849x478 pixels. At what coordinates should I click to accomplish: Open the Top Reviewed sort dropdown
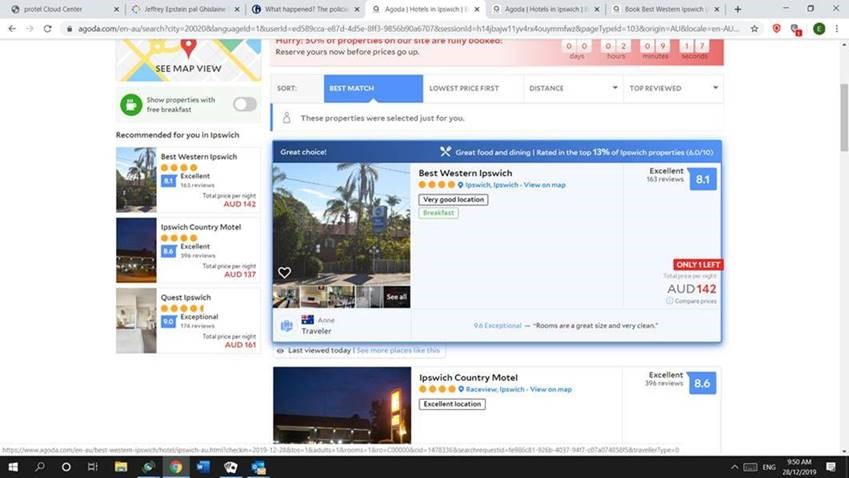673,88
